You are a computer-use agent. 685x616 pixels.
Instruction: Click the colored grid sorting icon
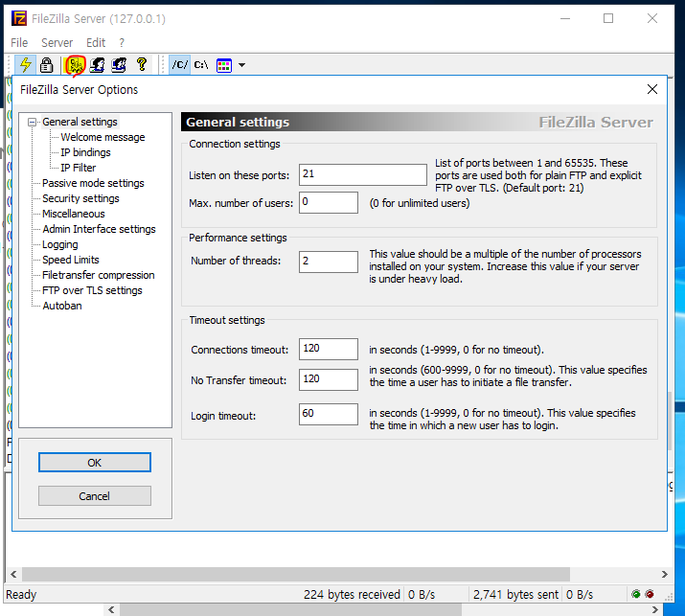coord(223,65)
